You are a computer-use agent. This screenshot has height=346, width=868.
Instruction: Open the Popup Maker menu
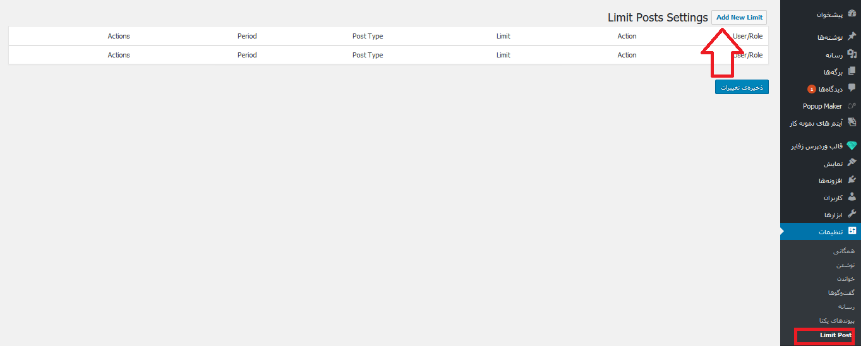coord(822,106)
